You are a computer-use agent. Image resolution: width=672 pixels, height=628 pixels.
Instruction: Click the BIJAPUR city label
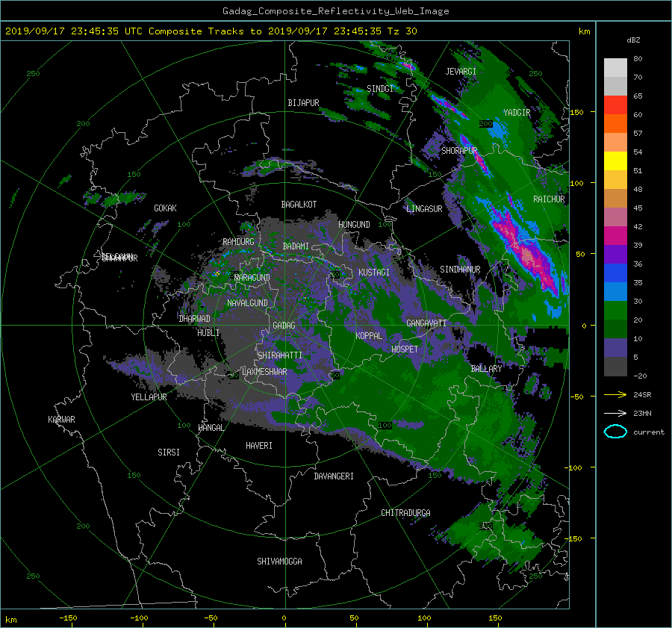pos(303,103)
